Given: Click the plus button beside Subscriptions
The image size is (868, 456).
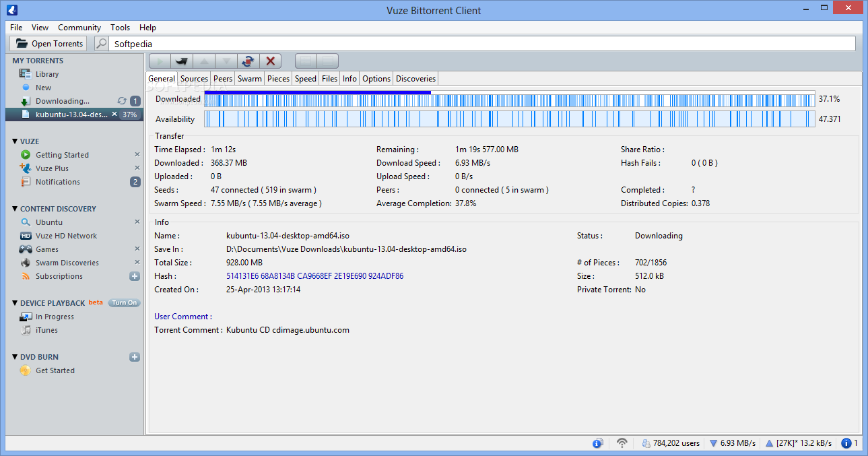Looking at the screenshot, I should click(135, 276).
